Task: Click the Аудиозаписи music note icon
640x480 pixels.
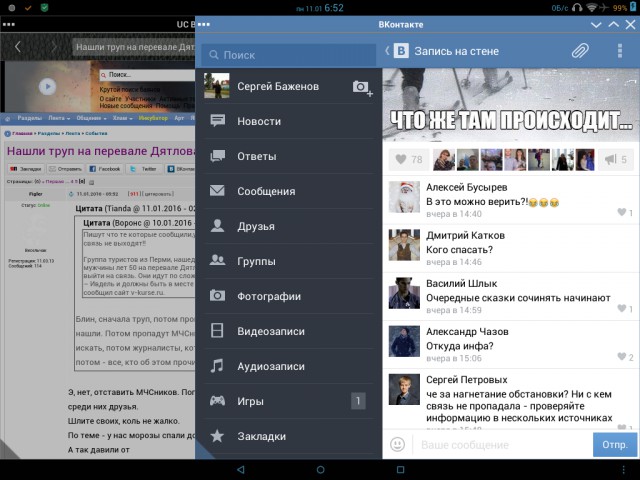Action: pos(217,366)
